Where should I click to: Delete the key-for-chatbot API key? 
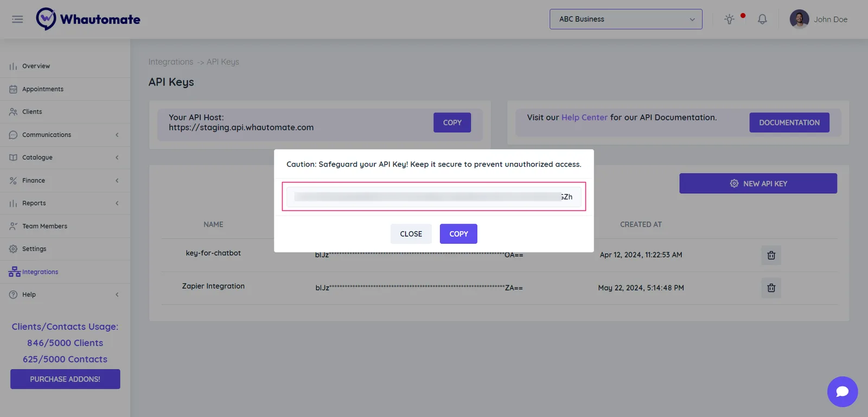[x=771, y=255]
